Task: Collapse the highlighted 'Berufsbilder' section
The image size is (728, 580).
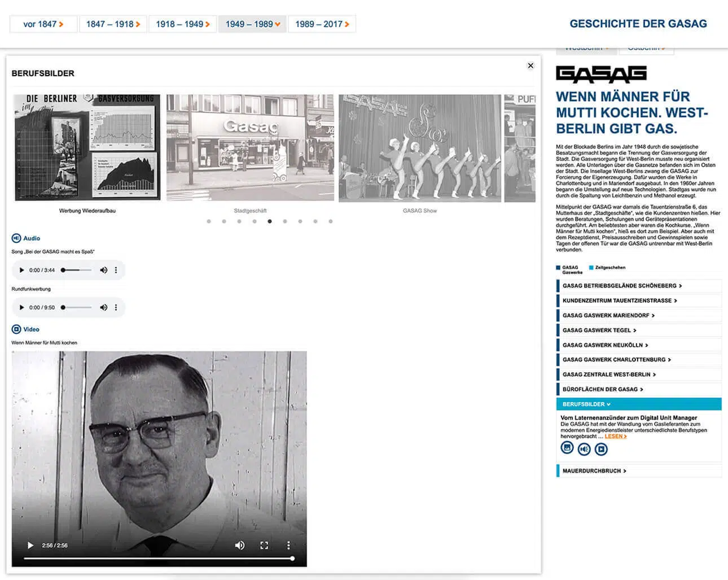Action: (x=639, y=404)
